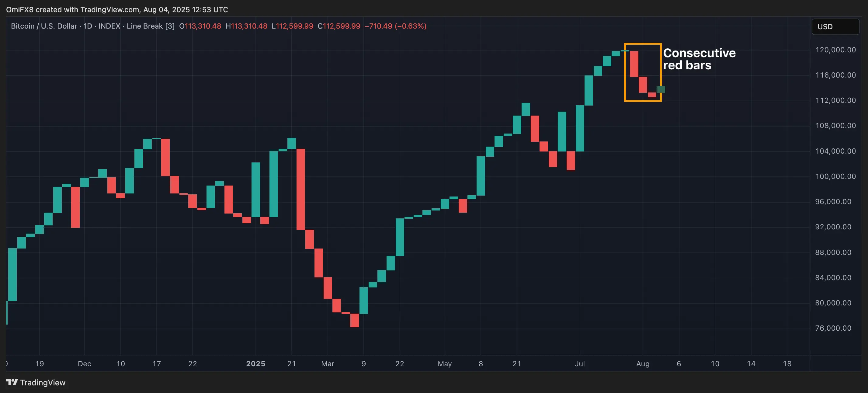Screen dimensions: 868x393
Task: Open the 1D timeframe selector in the legend
Action: point(88,26)
